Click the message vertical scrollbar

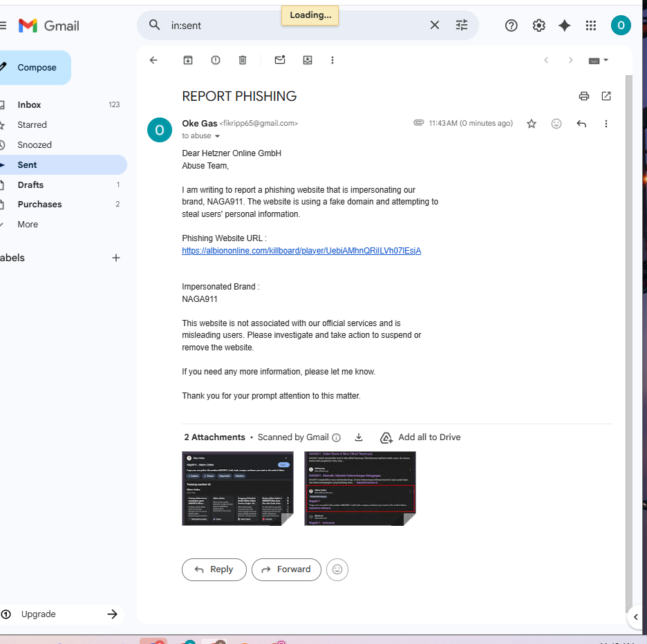pos(629,343)
